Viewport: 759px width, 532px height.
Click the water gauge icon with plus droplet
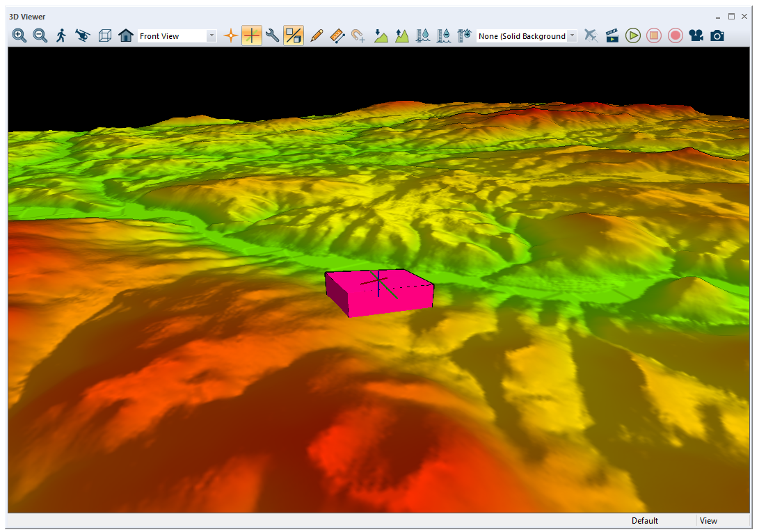(464, 36)
